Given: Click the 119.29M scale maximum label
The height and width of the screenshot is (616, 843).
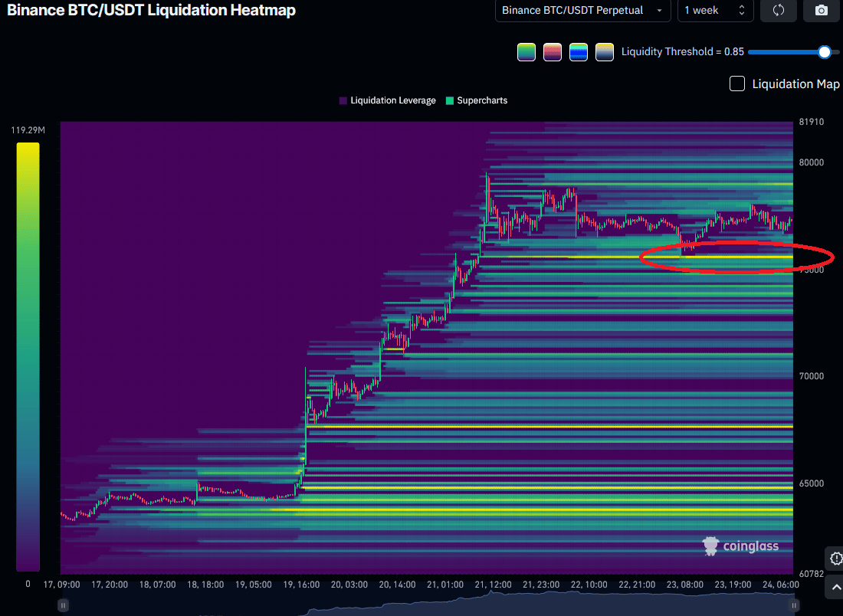Looking at the screenshot, I should pos(28,130).
